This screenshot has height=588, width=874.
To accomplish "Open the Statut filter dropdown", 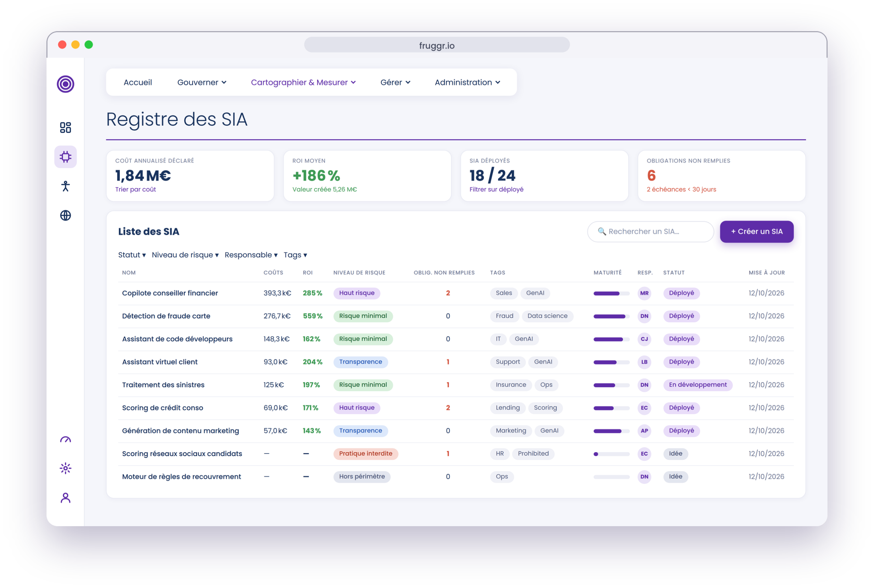I will click(132, 255).
